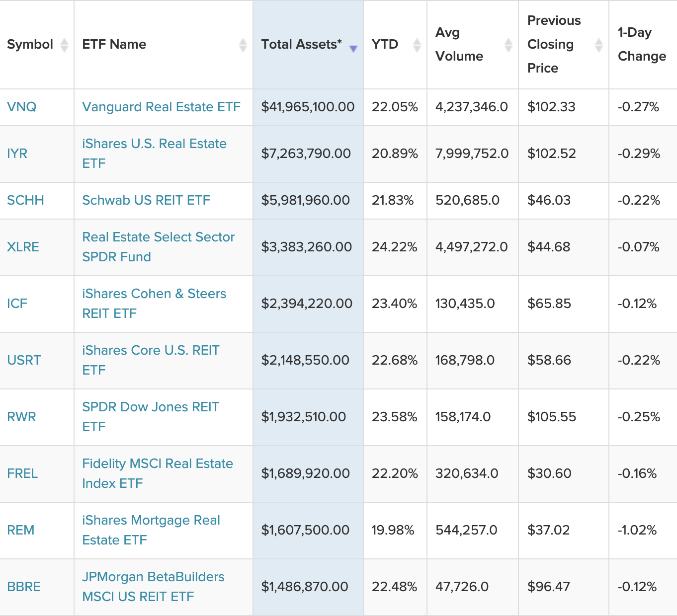Click the FREL symbol link
This screenshot has height=616, width=677.
click(22, 473)
